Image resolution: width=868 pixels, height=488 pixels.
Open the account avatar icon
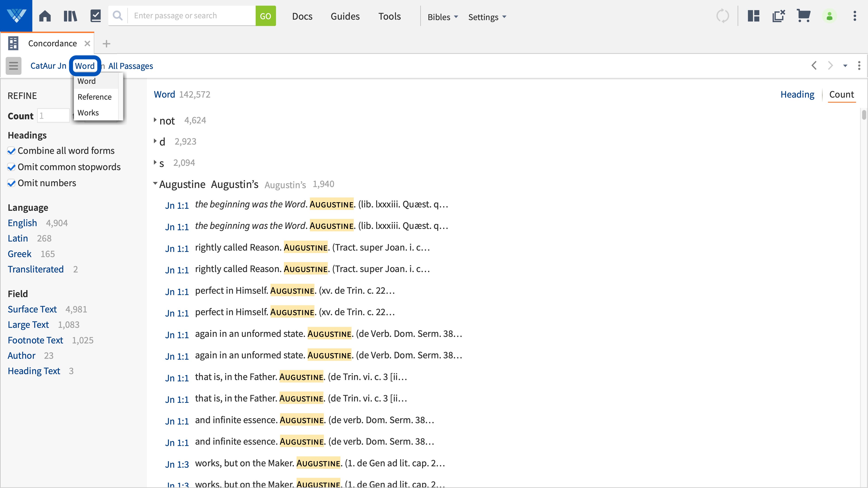click(x=830, y=16)
